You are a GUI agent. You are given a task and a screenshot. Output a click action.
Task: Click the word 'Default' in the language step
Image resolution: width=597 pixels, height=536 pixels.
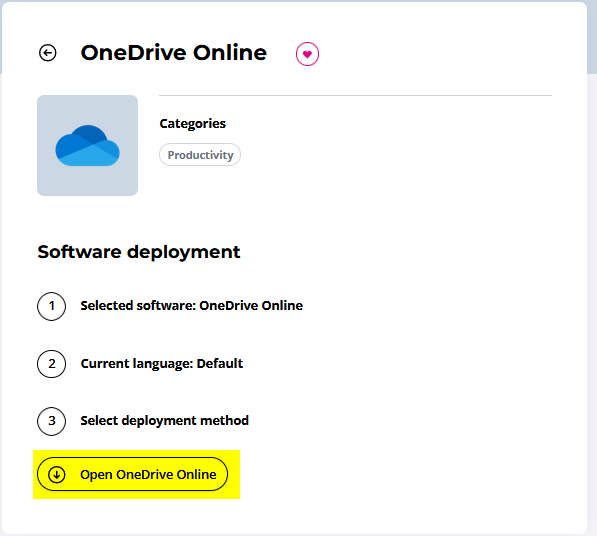click(x=220, y=364)
